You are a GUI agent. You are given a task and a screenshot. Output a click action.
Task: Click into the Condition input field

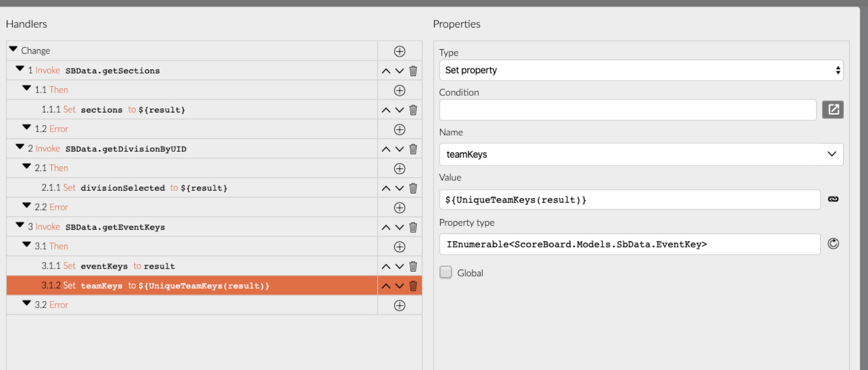[627, 110]
